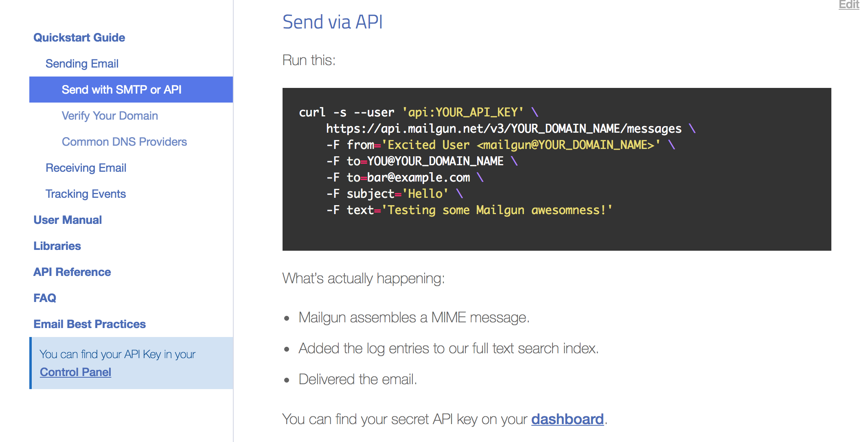The width and height of the screenshot is (868, 442).
Task: Click 'Delivered the email.' bullet text
Action: [358, 379]
